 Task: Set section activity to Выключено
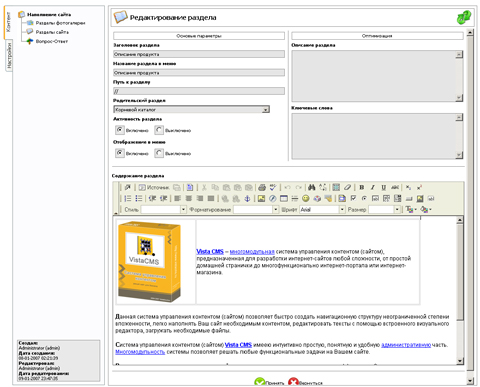click(159, 130)
